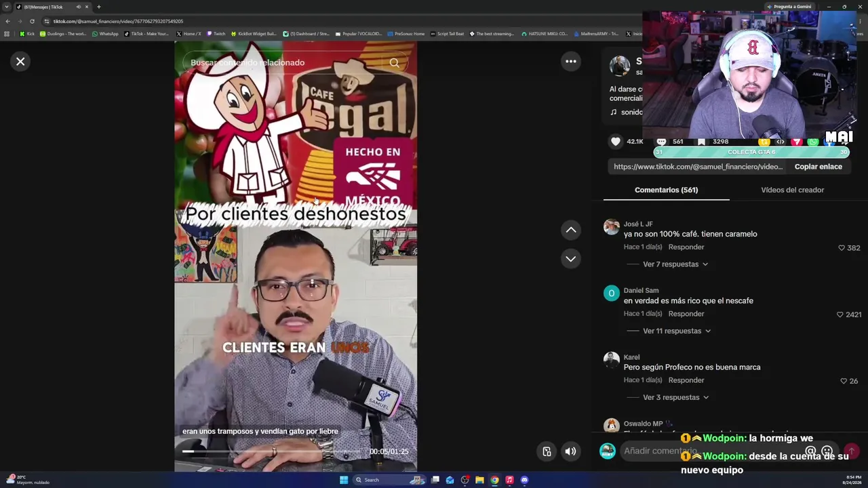Screen dimensions: 868x488
Task: Go to the previous video with up arrow
Action: pos(571,230)
